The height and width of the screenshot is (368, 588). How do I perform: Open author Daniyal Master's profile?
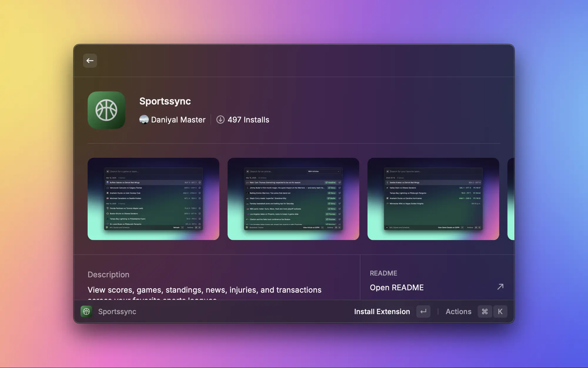pyautogui.click(x=178, y=120)
